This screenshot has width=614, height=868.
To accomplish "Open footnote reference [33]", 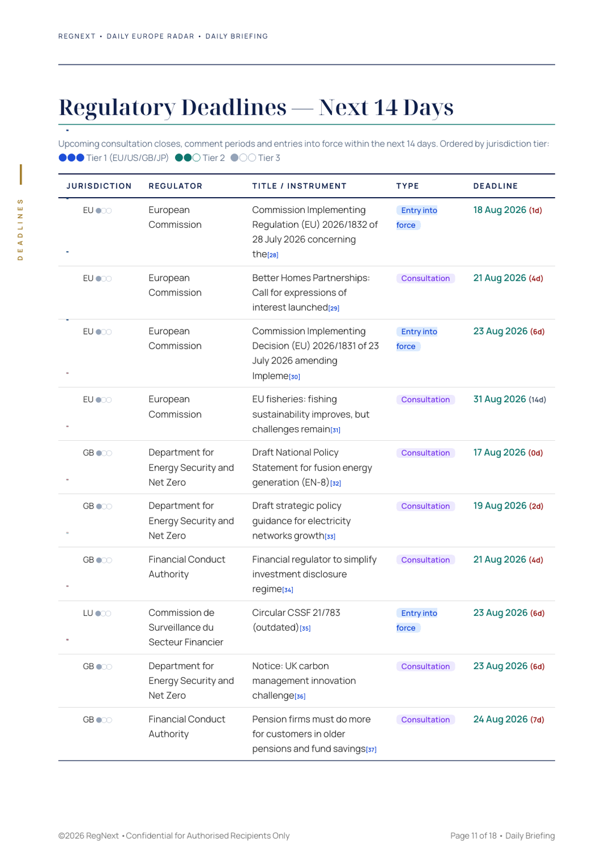I will (330, 536).
